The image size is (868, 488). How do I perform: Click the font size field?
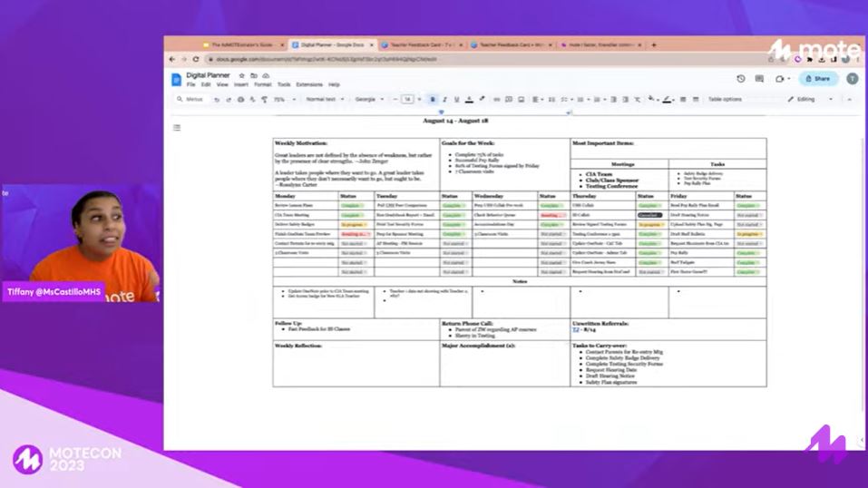tap(407, 100)
